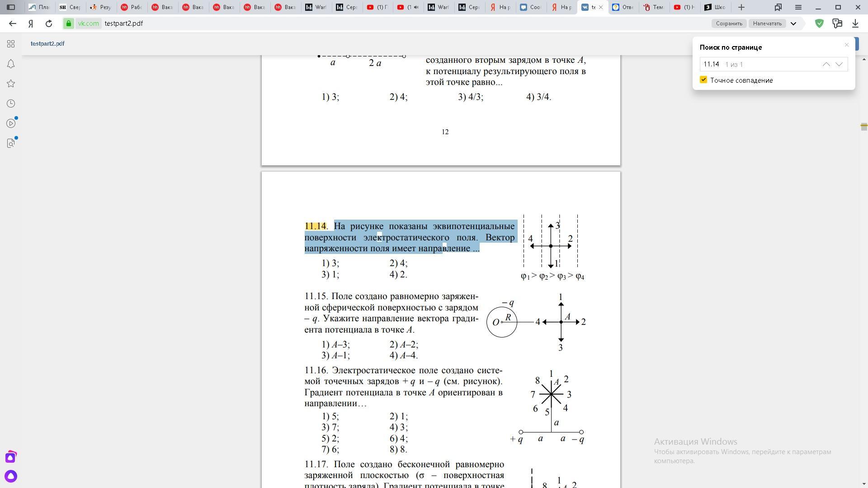Click the highlighted '11.14' search match
This screenshot has height=488, width=868.
[315, 226]
